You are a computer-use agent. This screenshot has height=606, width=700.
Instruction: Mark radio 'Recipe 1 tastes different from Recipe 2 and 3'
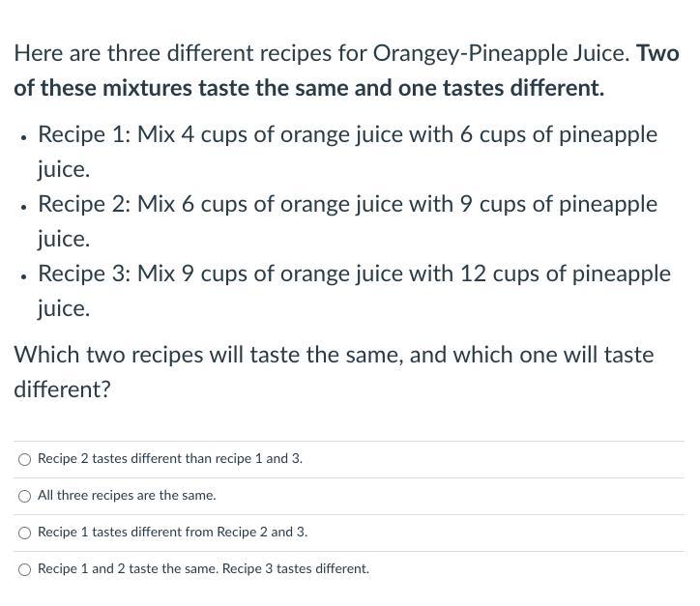coord(24,533)
